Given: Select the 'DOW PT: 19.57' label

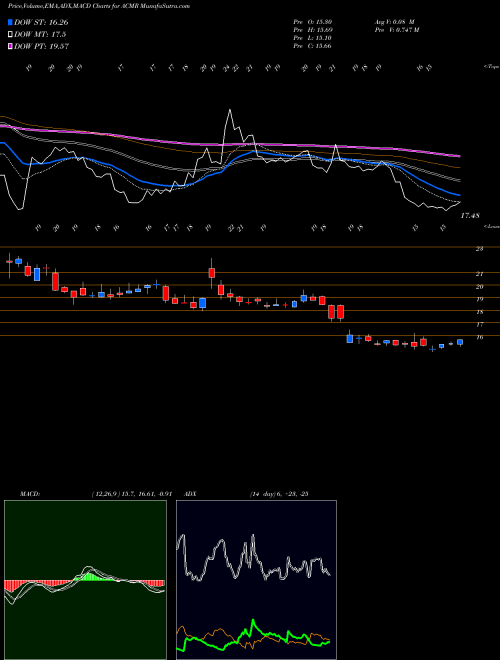Looking at the screenshot, I should pyautogui.click(x=41, y=46).
